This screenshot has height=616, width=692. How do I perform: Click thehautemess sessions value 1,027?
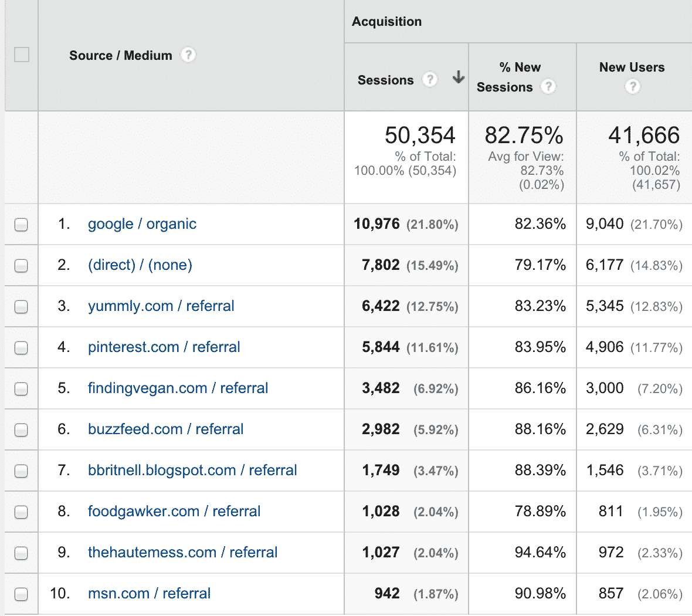(381, 553)
